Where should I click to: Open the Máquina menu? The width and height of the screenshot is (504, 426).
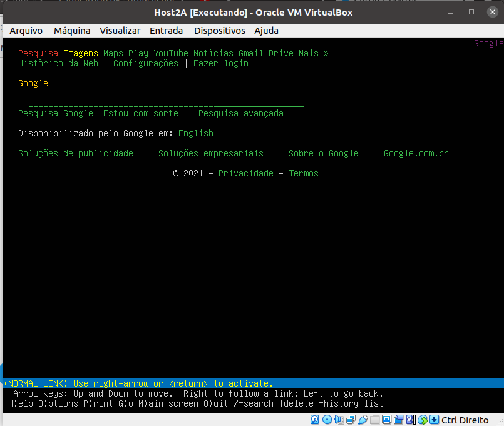72,31
